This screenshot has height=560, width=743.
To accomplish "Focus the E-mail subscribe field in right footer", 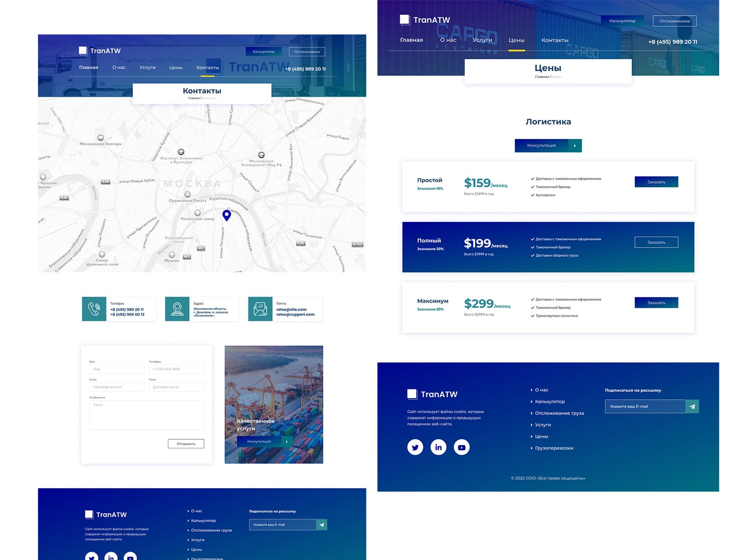I will point(645,406).
